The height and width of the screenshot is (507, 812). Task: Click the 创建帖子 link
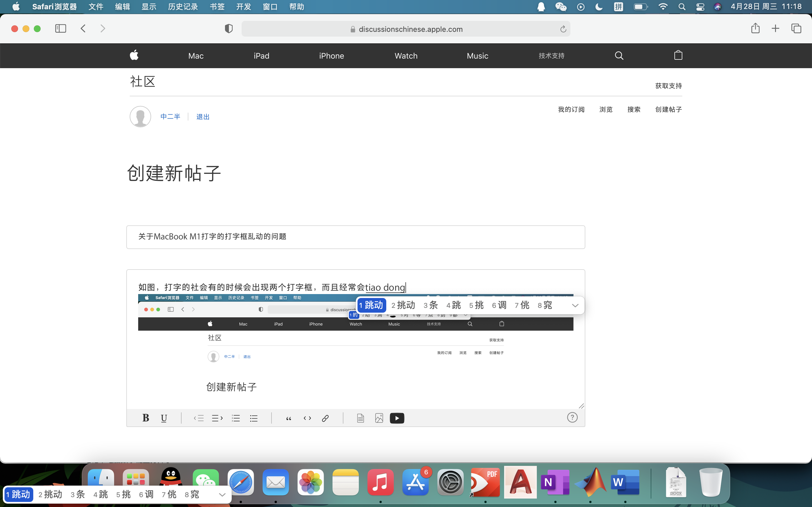point(668,109)
